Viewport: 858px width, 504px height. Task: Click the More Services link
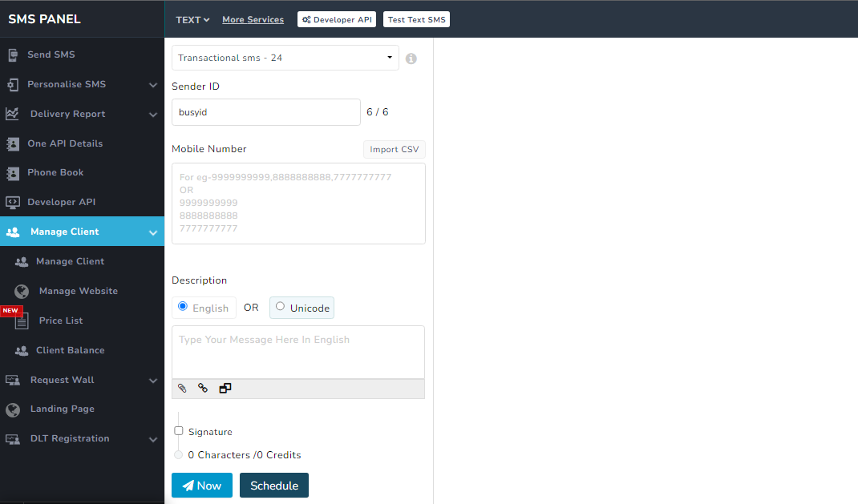(x=253, y=20)
